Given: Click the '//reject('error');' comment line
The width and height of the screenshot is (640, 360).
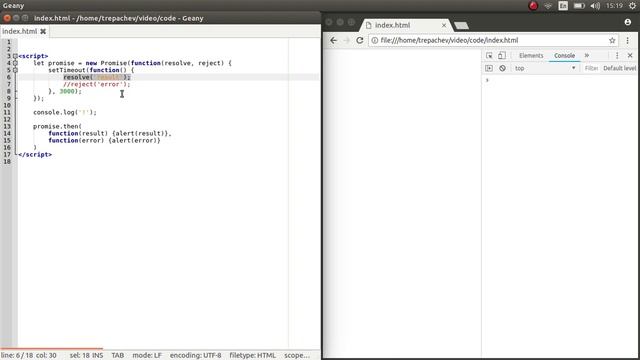Looking at the screenshot, I should tap(96, 84).
